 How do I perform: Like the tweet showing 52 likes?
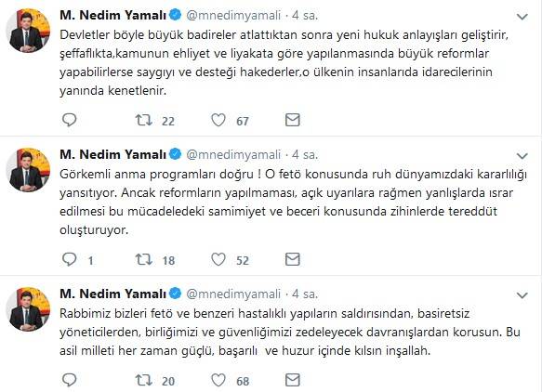218,259
